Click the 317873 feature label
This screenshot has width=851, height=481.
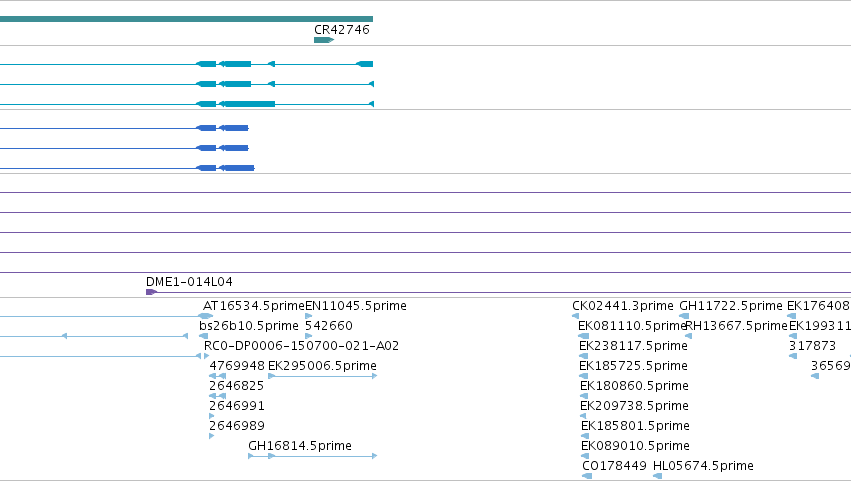point(812,346)
